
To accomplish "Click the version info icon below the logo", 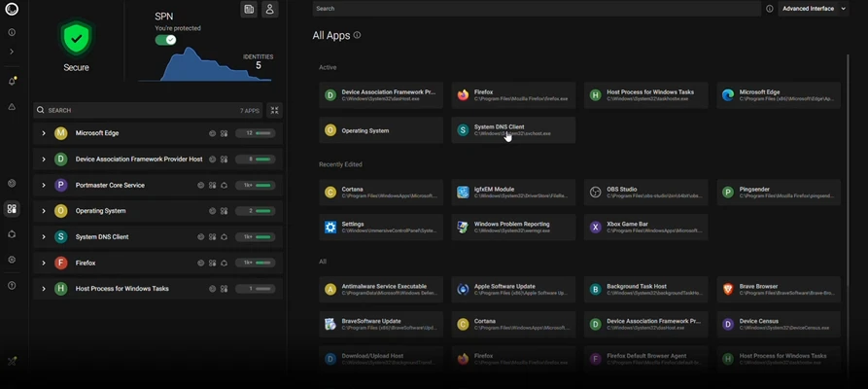I will [12, 33].
